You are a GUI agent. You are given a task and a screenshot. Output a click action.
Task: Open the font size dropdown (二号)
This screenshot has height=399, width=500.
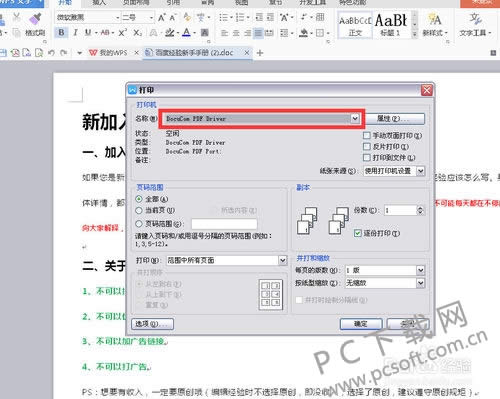151,17
